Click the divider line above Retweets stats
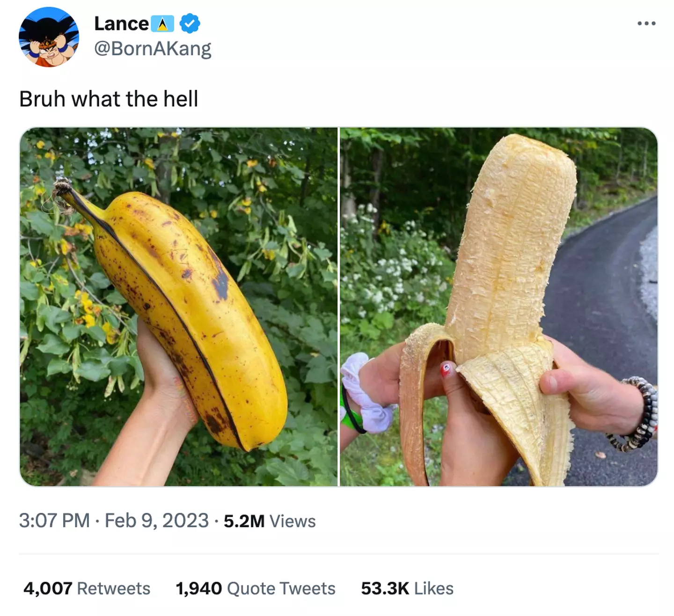The image size is (674, 616). 338,554
